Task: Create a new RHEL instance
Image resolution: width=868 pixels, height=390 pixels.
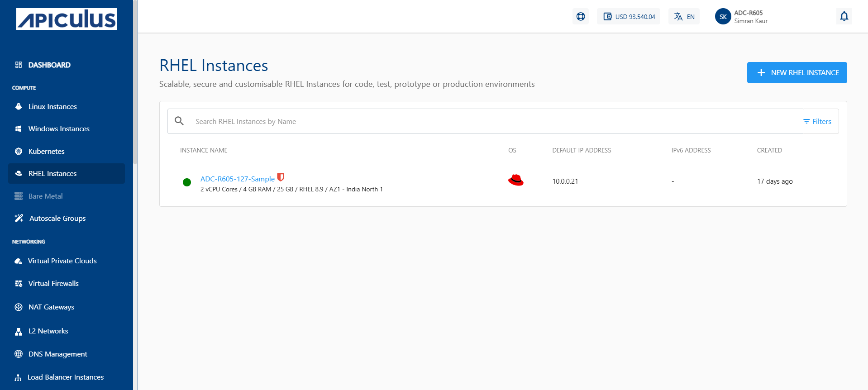Action: (797, 72)
